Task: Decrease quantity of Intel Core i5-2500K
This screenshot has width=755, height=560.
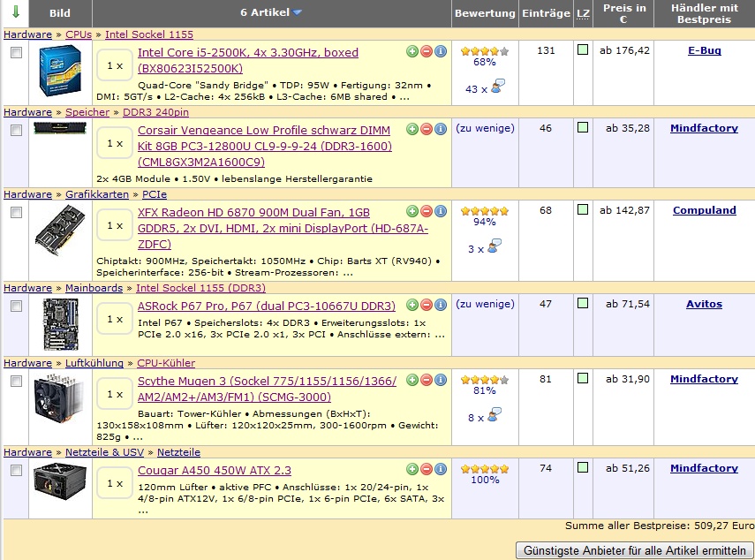Action: (x=427, y=51)
